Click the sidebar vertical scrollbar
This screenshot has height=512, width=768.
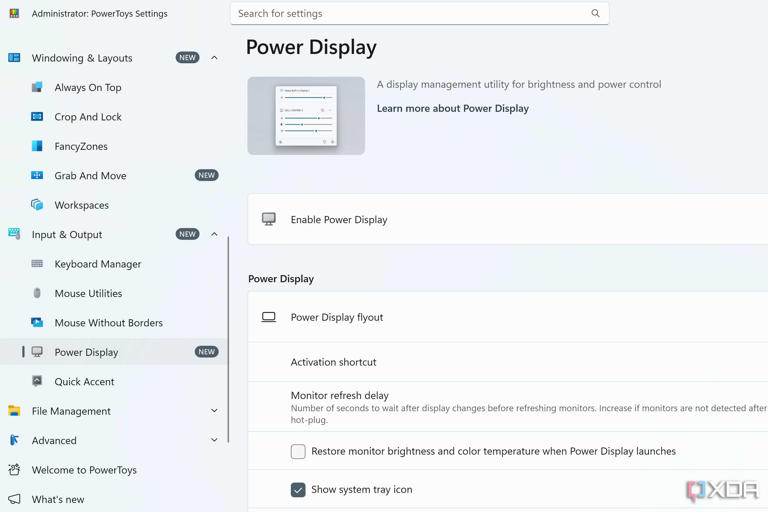tap(228, 340)
